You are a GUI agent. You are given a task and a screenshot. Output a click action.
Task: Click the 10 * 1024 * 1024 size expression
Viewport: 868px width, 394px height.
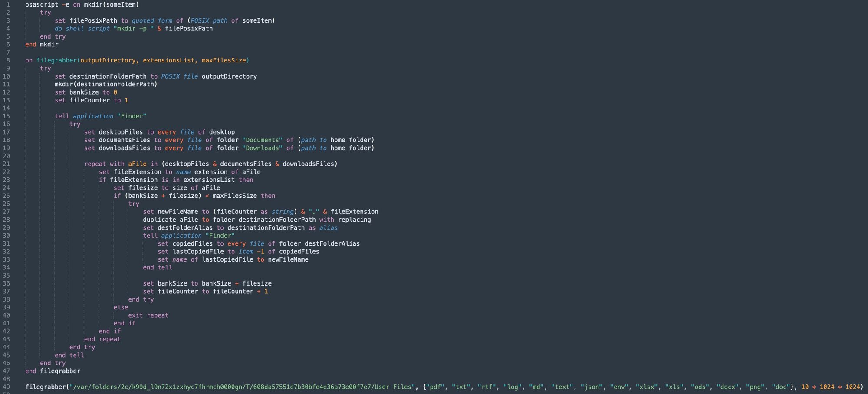coord(830,387)
